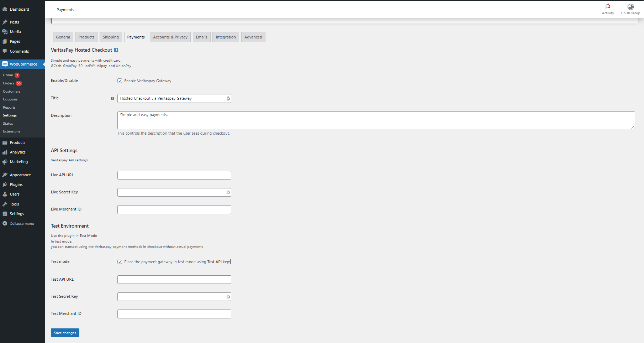644x343 pixels.
Task: Open WooCommerce Home submenu link
Action: coord(8,75)
